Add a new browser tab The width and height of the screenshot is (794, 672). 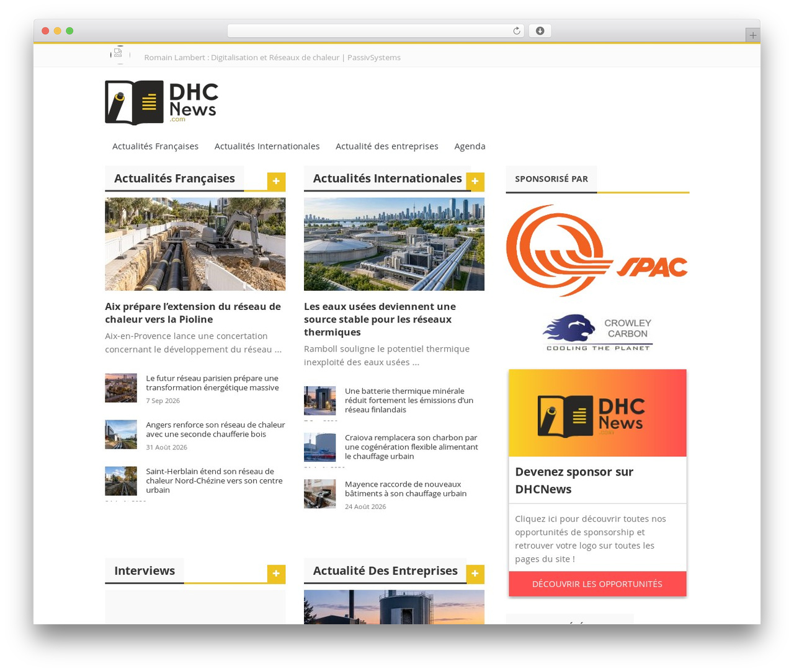click(x=752, y=35)
